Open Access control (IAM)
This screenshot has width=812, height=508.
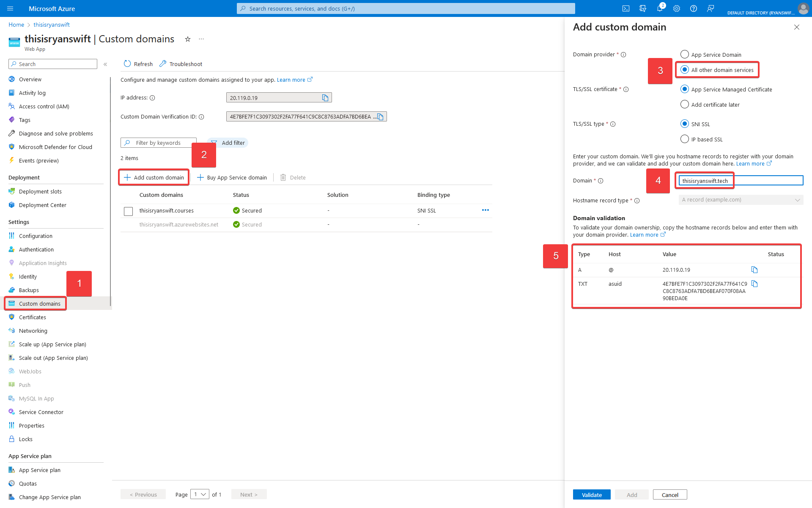pos(44,106)
